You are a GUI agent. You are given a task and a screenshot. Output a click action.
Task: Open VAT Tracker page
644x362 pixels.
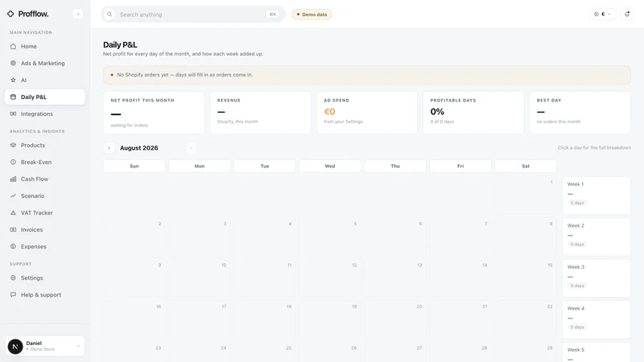pyautogui.click(x=45, y=212)
